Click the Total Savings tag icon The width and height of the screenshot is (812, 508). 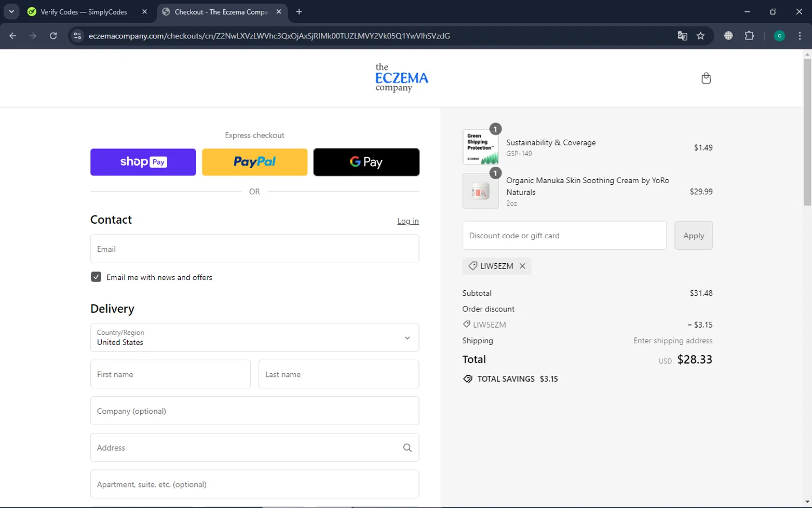click(468, 379)
